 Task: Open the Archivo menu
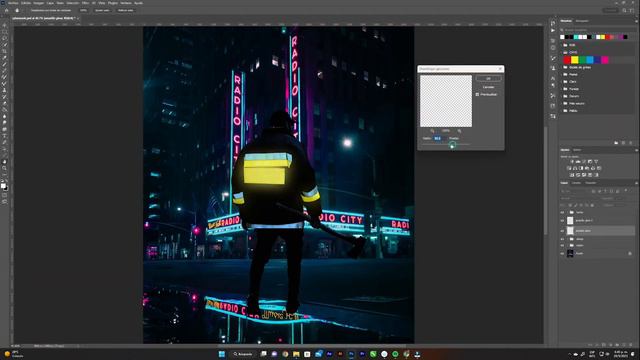coord(13,3)
